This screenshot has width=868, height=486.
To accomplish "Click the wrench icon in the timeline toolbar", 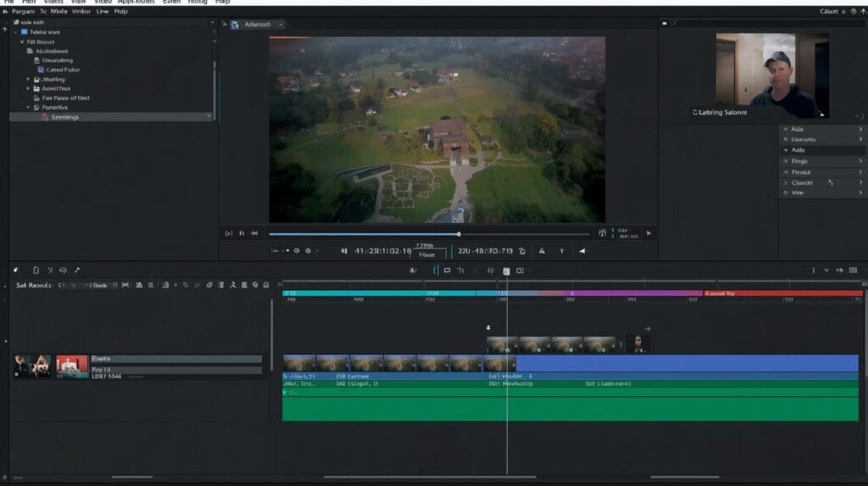I will tap(77, 270).
